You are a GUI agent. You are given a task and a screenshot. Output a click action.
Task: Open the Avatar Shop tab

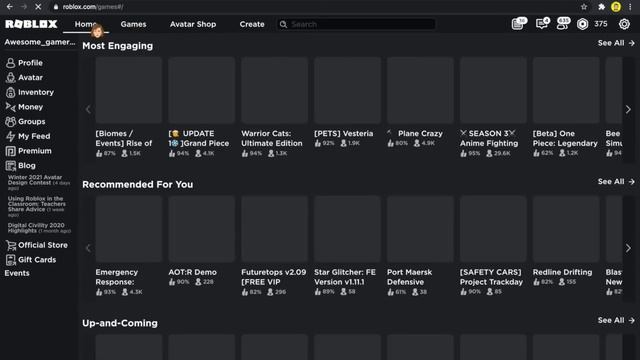[193, 24]
